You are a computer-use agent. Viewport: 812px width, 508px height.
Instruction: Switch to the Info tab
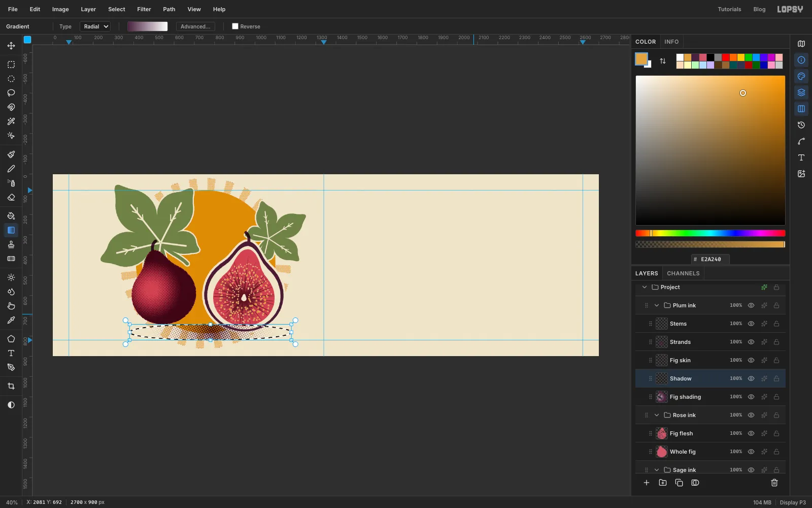pos(671,42)
